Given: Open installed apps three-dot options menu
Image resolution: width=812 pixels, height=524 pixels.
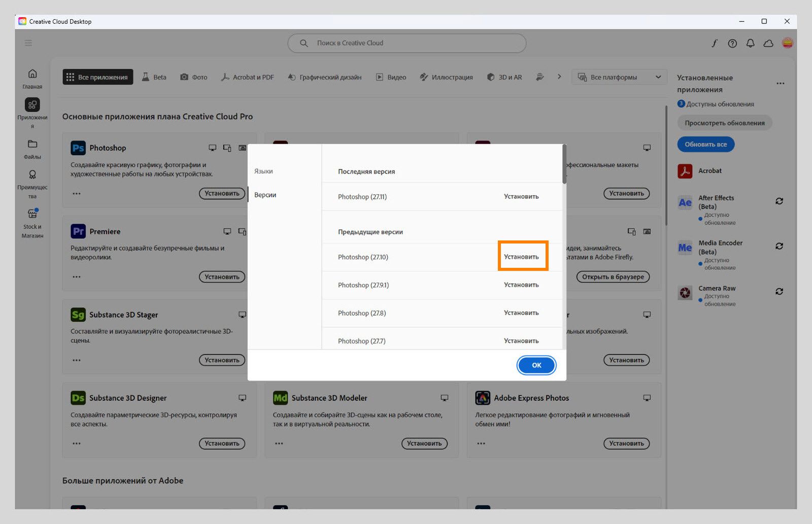Looking at the screenshot, I should (781, 83).
